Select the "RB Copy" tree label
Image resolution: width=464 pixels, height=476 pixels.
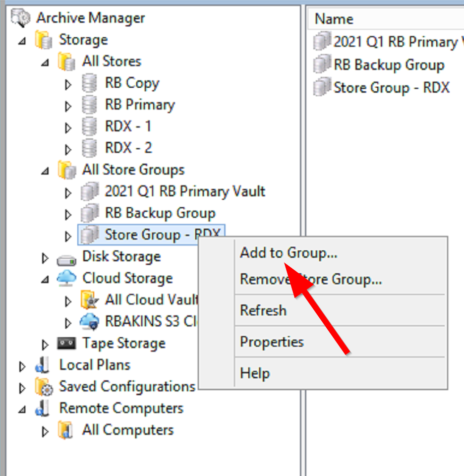tap(132, 83)
